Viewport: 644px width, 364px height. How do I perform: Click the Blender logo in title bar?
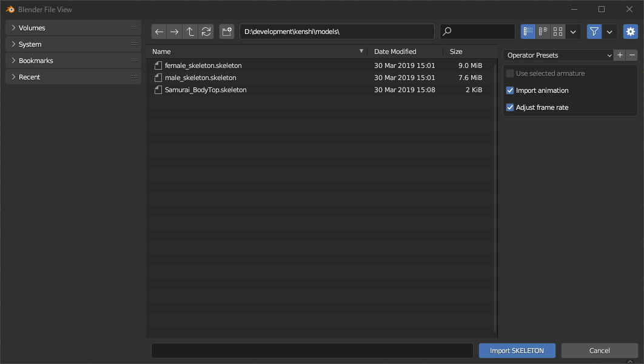coord(10,10)
